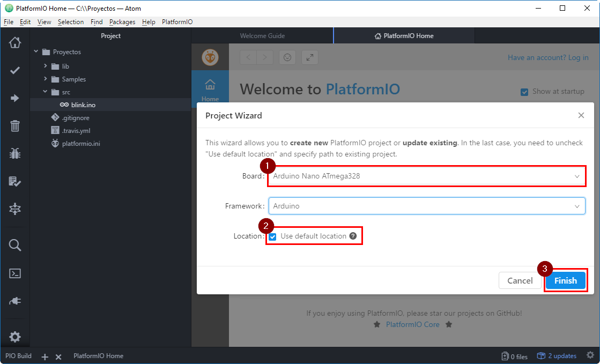Click the star-shaped icon above the search icon
This screenshot has width=600, height=364.
(x=15, y=209)
